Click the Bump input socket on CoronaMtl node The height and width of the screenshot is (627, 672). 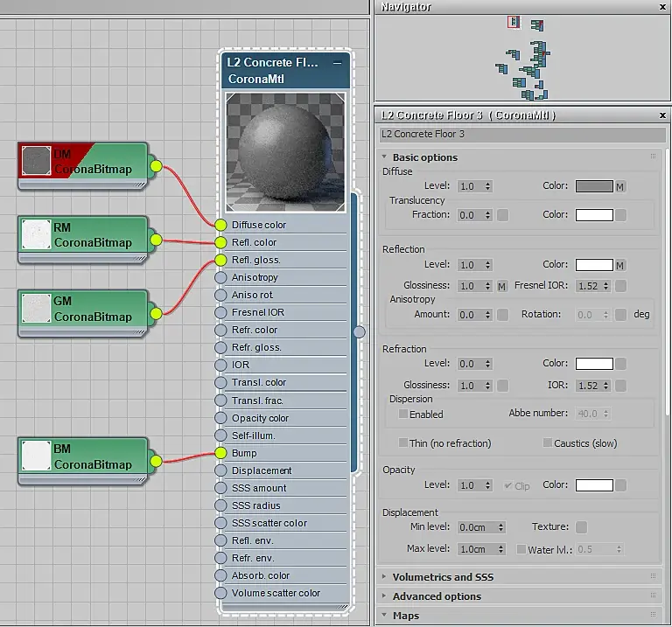220,453
